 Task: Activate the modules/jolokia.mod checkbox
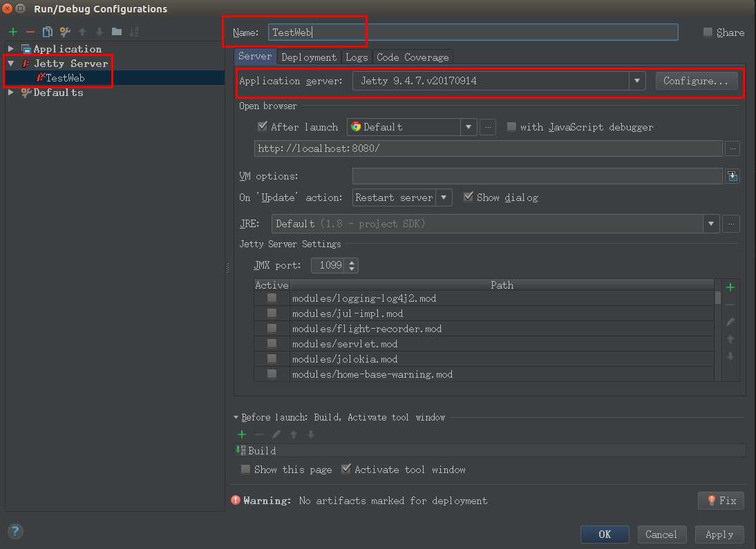272,359
